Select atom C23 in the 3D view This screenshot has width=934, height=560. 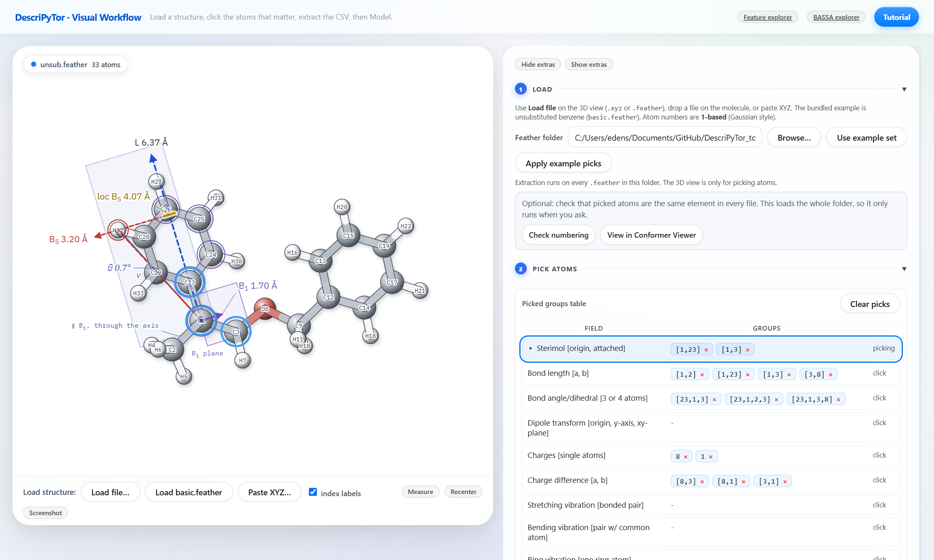189,282
